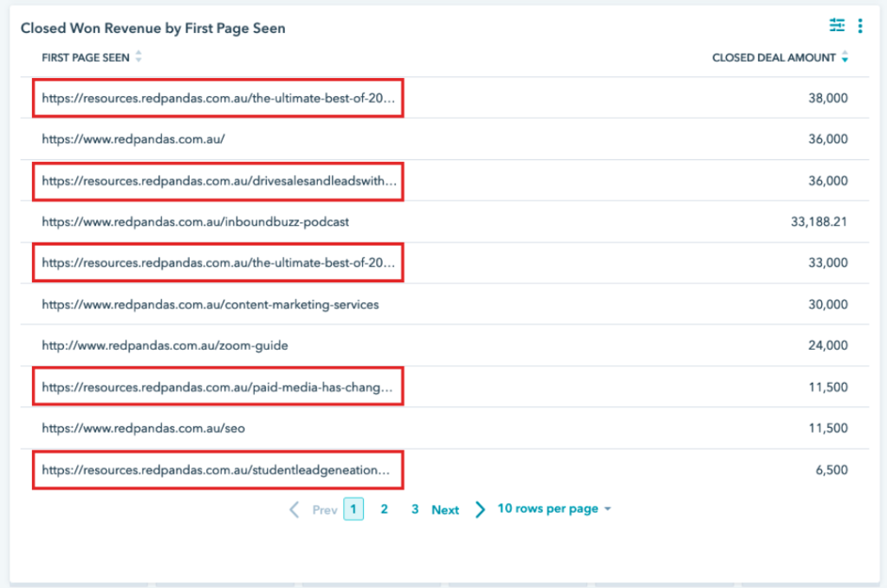
Task: Click the sliders adjustment icon at top right
Action: pos(837,25)
